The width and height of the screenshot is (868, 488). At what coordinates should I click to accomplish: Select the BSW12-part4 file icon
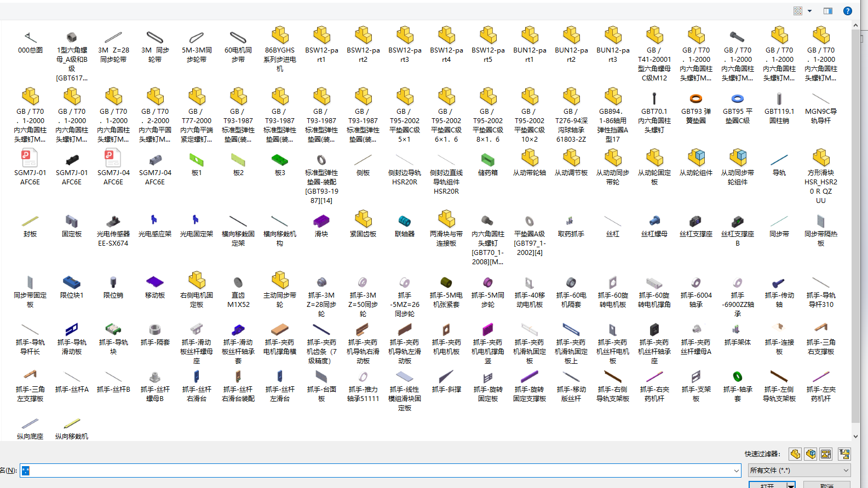click(x=446, y=36)
